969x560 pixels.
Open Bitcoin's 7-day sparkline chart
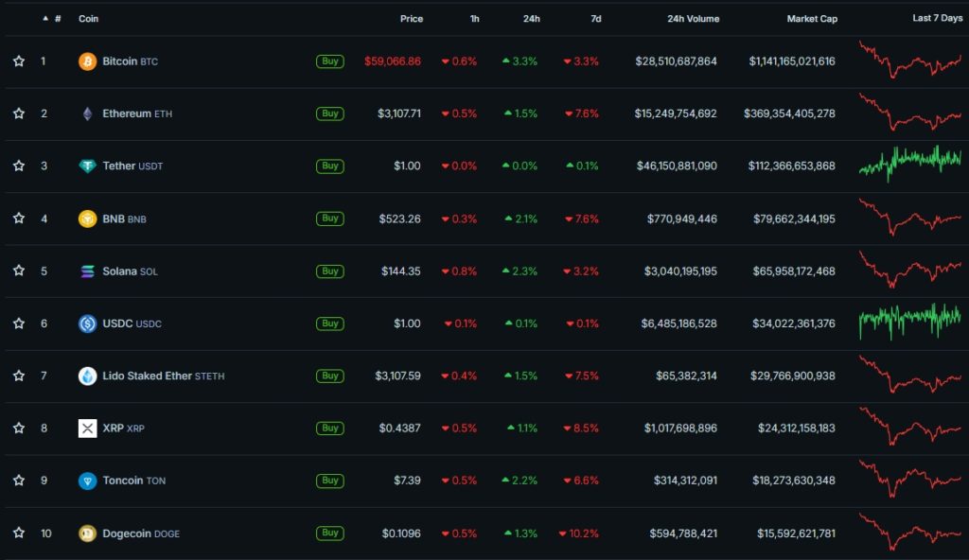tap(908, 61)
